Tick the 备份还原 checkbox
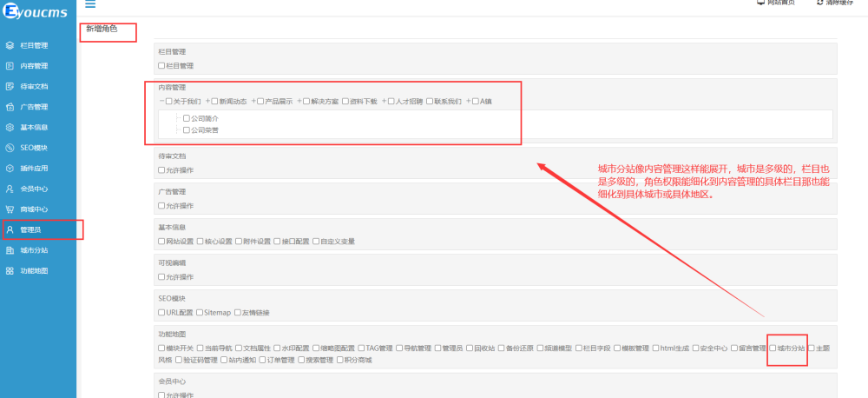Image resolution: width=868 pixels, height=398 pixels. coord(502,348)
